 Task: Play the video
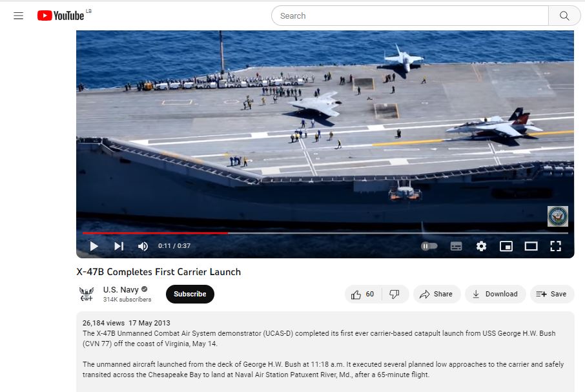click(94, 246)
